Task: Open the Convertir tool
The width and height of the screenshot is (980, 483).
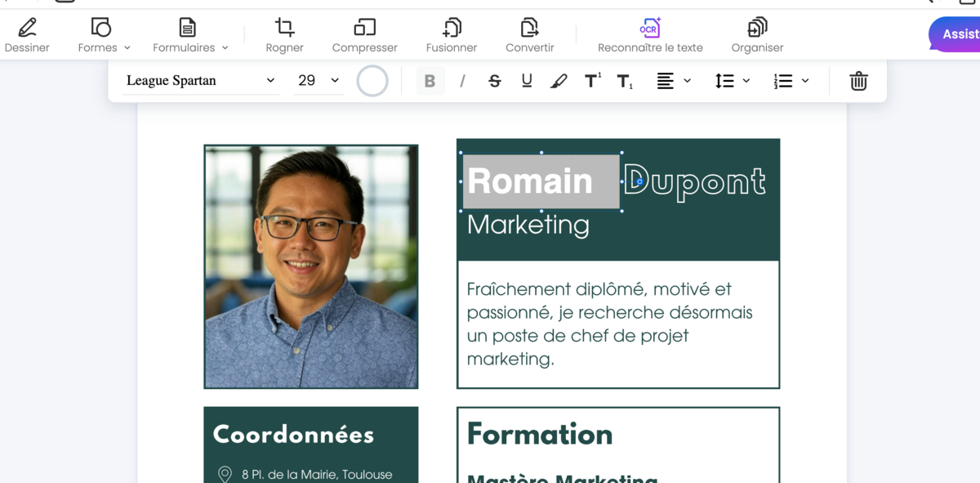Action: pyautogui.click(x=530, y=35)
